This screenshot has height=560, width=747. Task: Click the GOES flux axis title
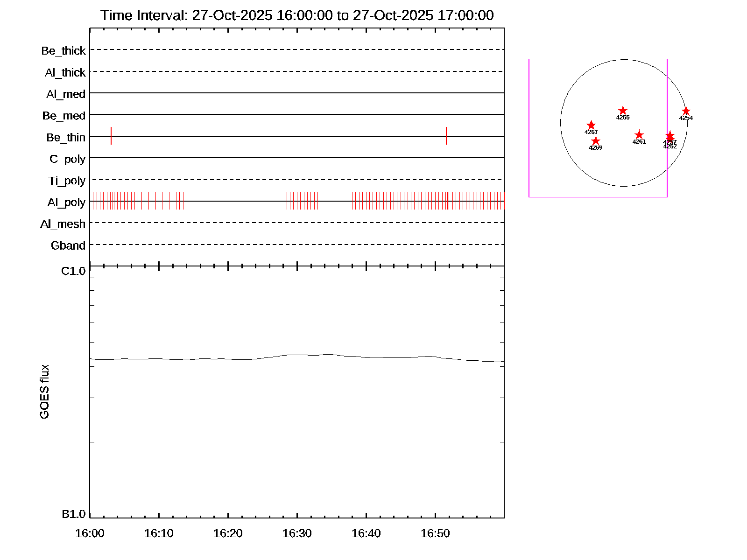(x=44, y=392)
